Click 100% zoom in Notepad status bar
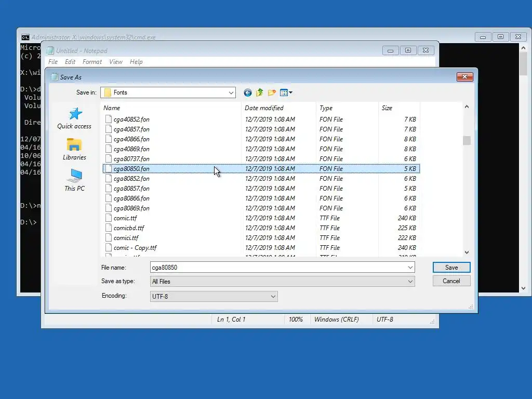 (296, 320)
